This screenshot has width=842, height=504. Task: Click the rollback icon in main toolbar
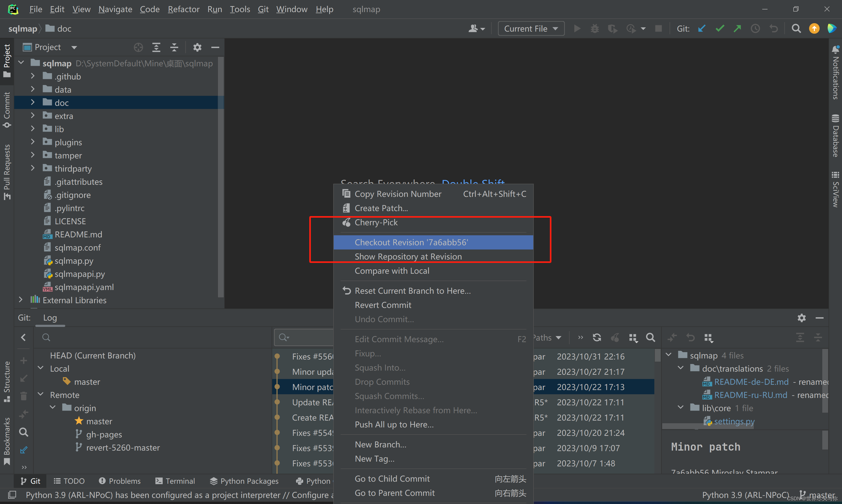773,28
